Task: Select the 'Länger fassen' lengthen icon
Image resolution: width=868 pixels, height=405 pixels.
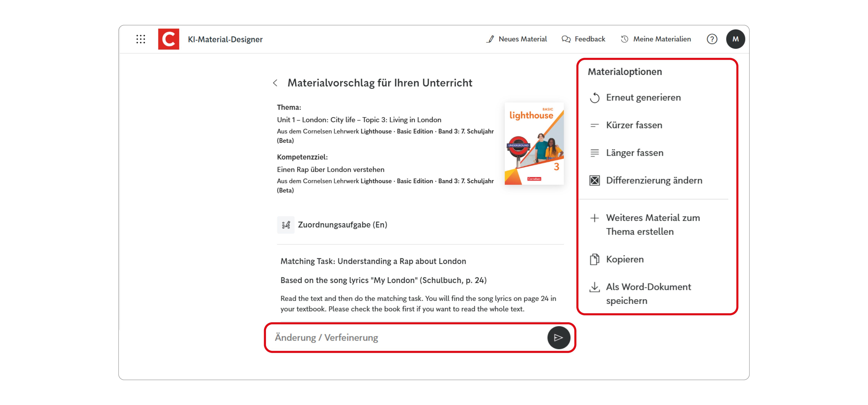Action: [595, 153]
